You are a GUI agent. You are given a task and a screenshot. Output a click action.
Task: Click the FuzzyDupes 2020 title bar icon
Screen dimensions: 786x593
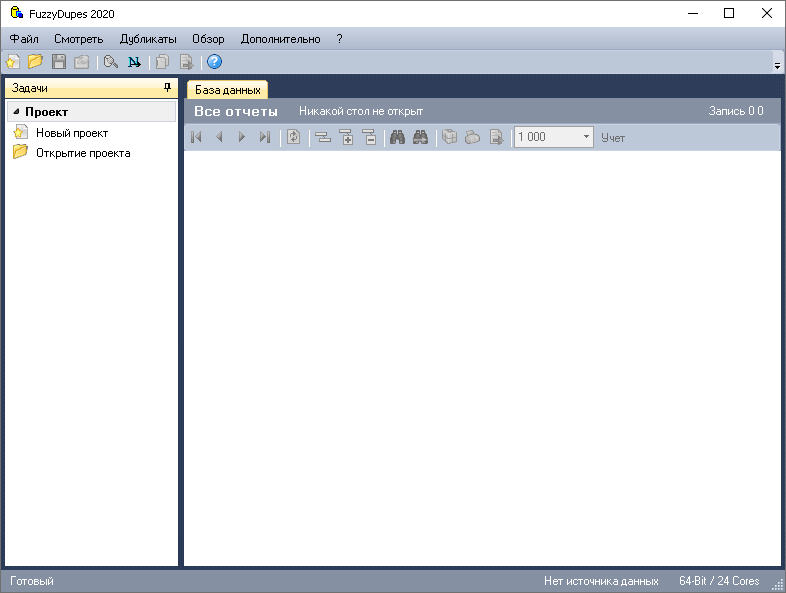(17, 13)
